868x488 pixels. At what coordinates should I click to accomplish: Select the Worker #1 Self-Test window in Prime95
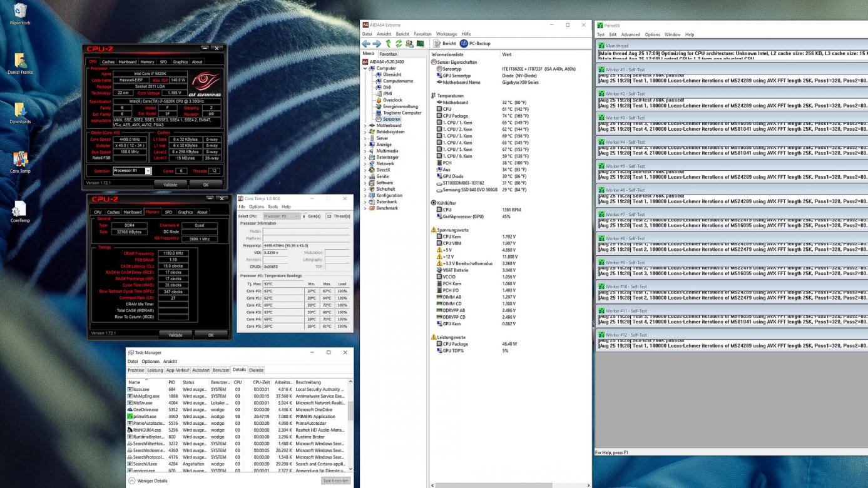click(731, 69)
